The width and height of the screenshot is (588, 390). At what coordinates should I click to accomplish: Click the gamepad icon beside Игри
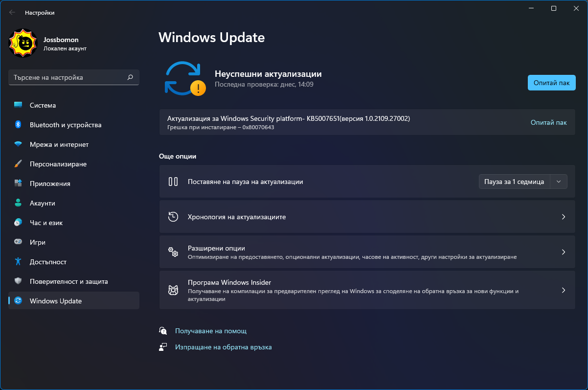click(x=18, y=242)
